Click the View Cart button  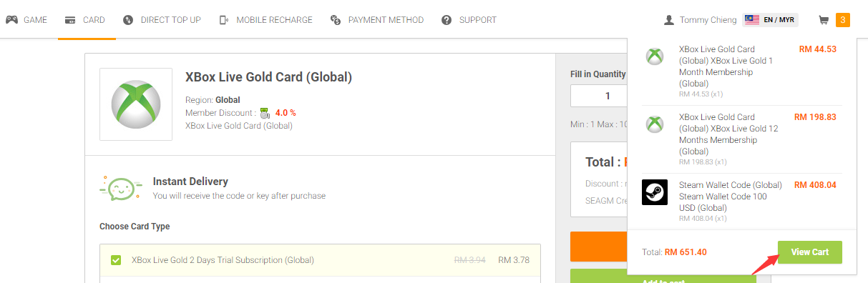[x=810, y=252]
